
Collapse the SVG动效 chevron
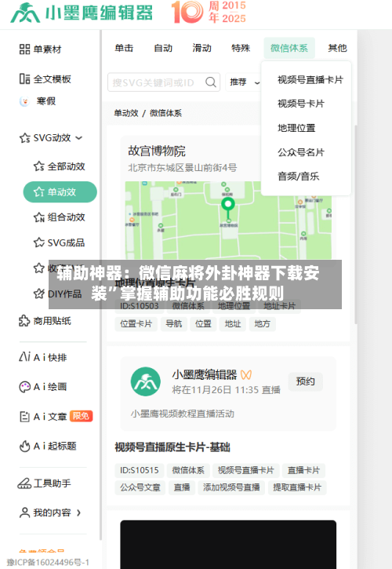(78, 138)
